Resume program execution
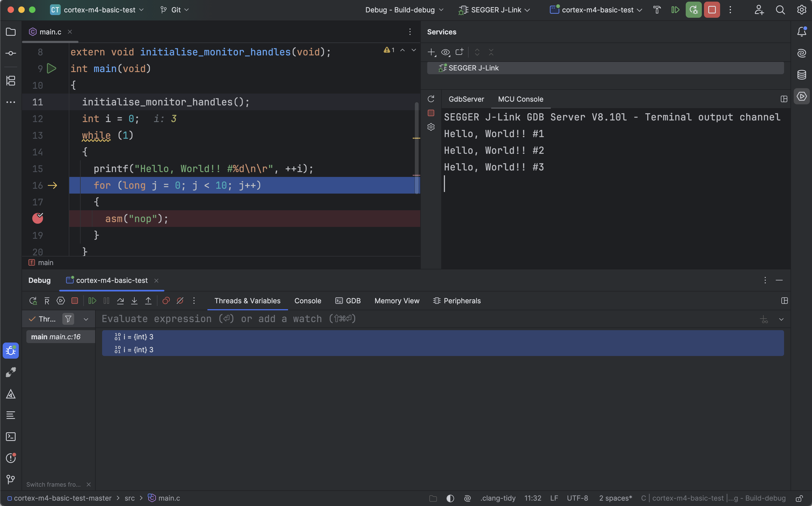 (92, 301)
